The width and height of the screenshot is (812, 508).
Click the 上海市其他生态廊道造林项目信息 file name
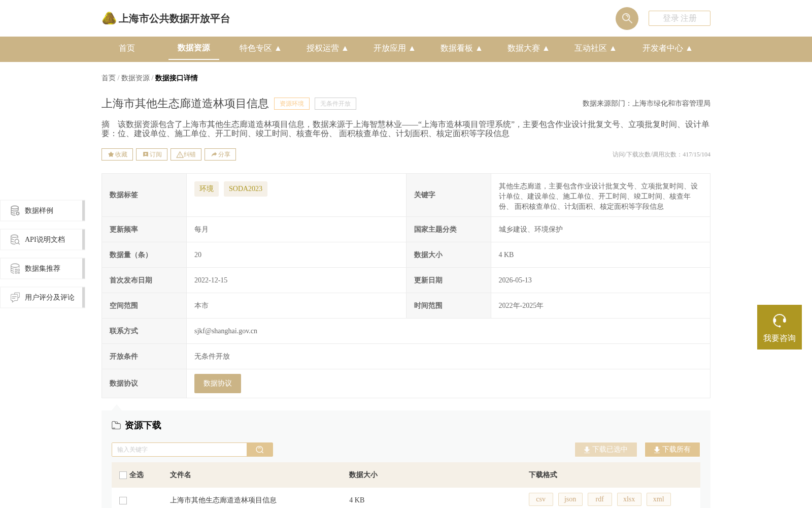[223, 500]
